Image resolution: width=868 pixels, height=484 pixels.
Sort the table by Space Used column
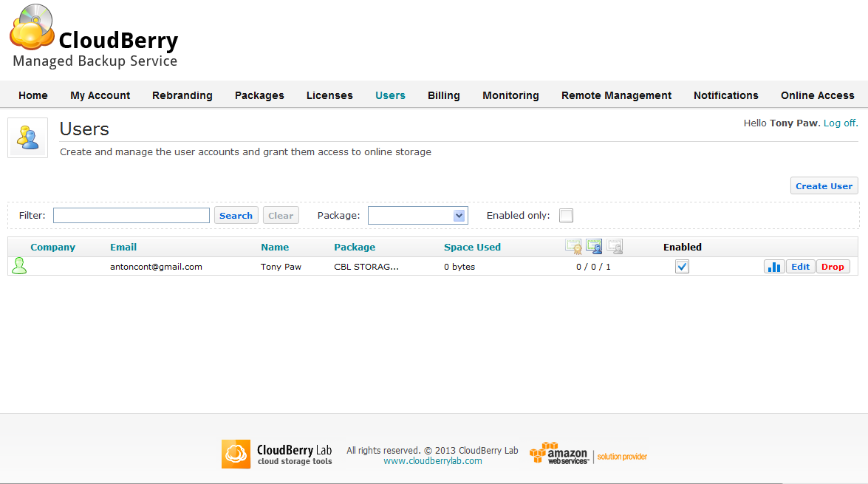click(x=472, y=248)
